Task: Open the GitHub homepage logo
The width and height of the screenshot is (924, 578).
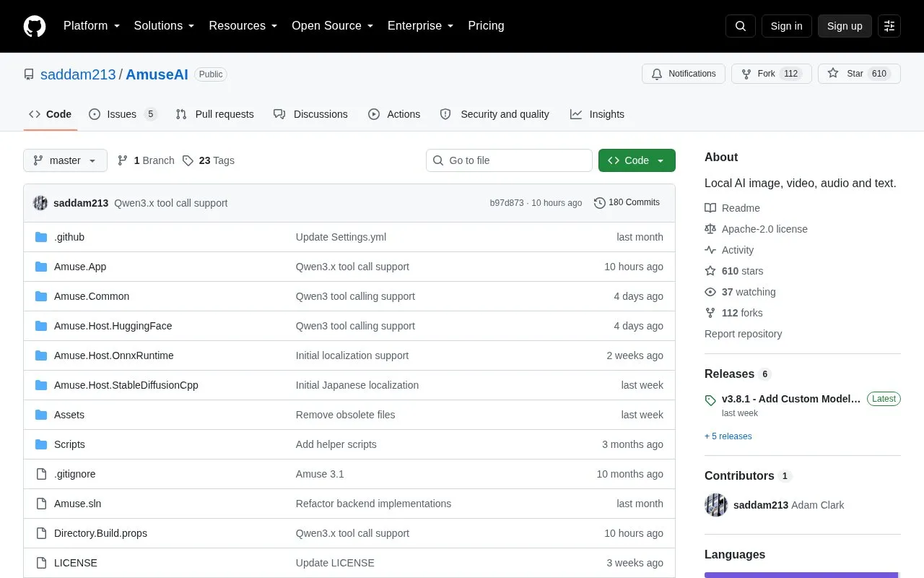Action: tap(35, 26)
